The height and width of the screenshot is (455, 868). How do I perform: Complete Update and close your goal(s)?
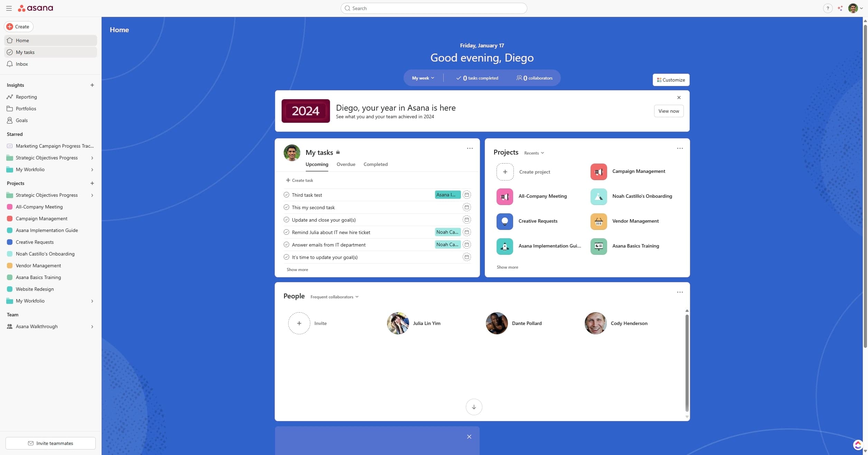tap(286, 220)
